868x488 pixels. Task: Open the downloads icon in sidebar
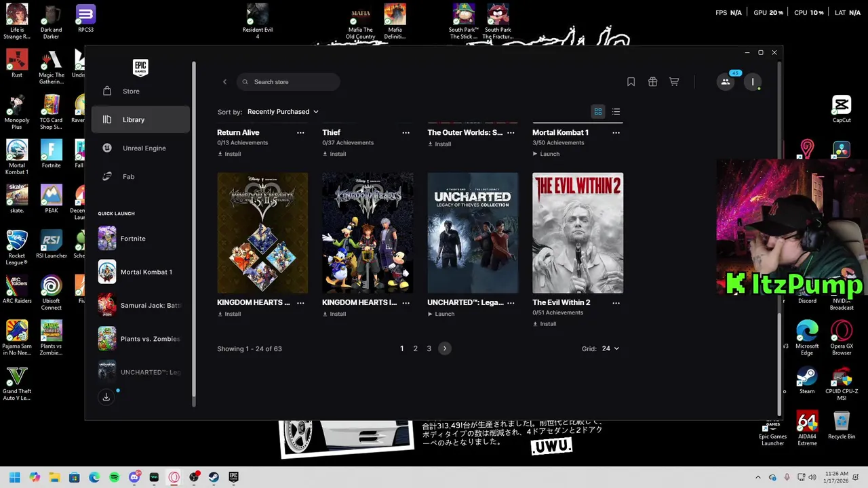[x=106, y=397]
